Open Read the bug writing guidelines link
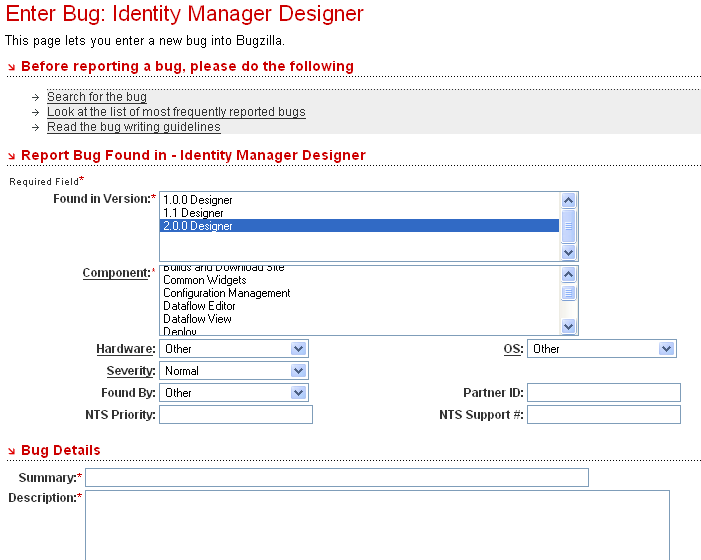This screenshot has width=701, height=560. 133,127
